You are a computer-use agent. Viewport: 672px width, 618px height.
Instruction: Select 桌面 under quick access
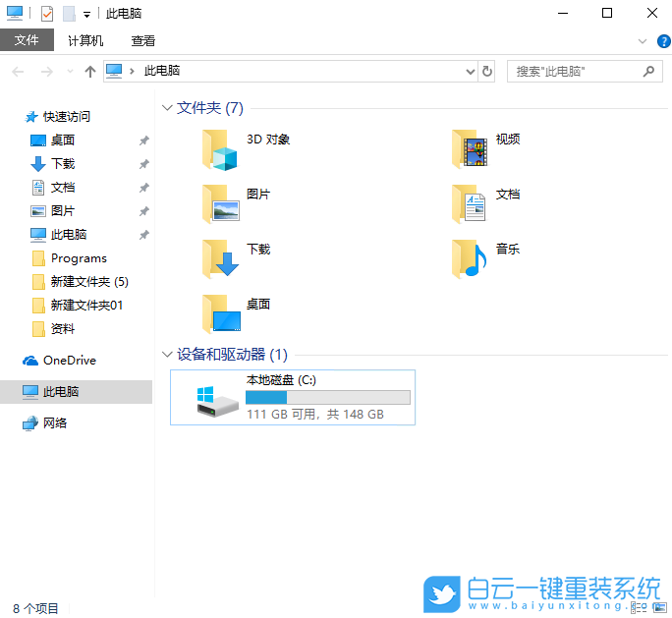[63, 140]
